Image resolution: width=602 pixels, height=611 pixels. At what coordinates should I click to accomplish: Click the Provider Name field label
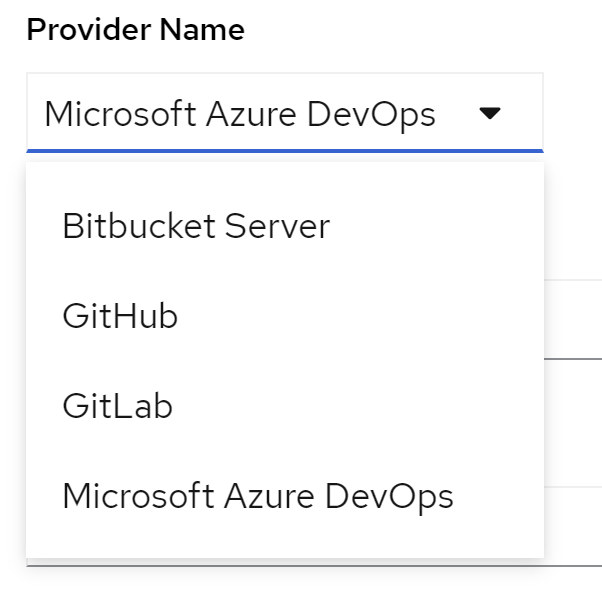[135, 30]
